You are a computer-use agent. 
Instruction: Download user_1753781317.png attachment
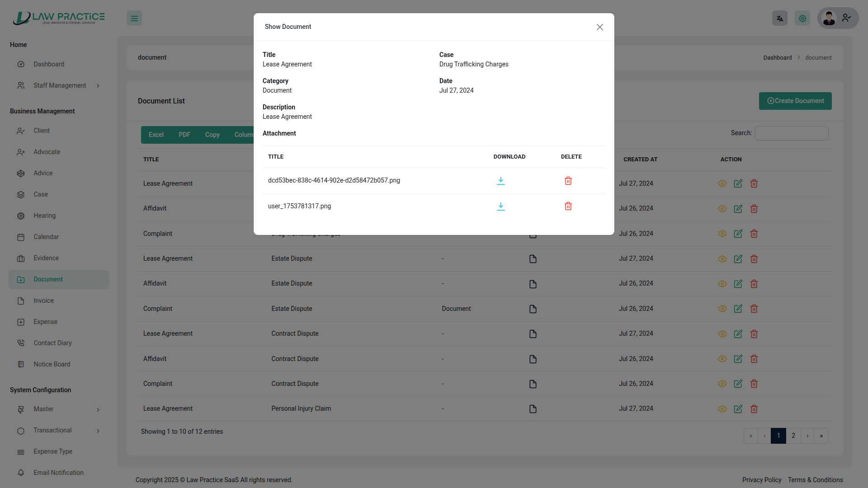coord(500,206)
